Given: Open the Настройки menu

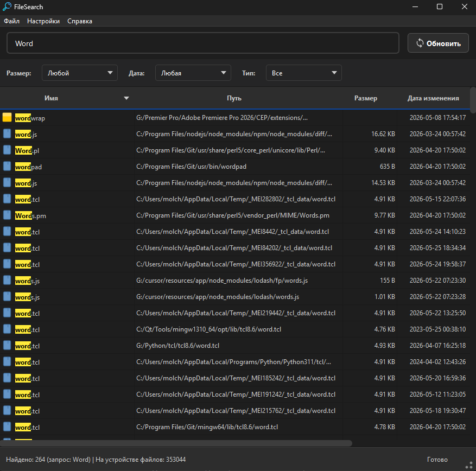Looking at the screenshot, I should tap(43, 21).
